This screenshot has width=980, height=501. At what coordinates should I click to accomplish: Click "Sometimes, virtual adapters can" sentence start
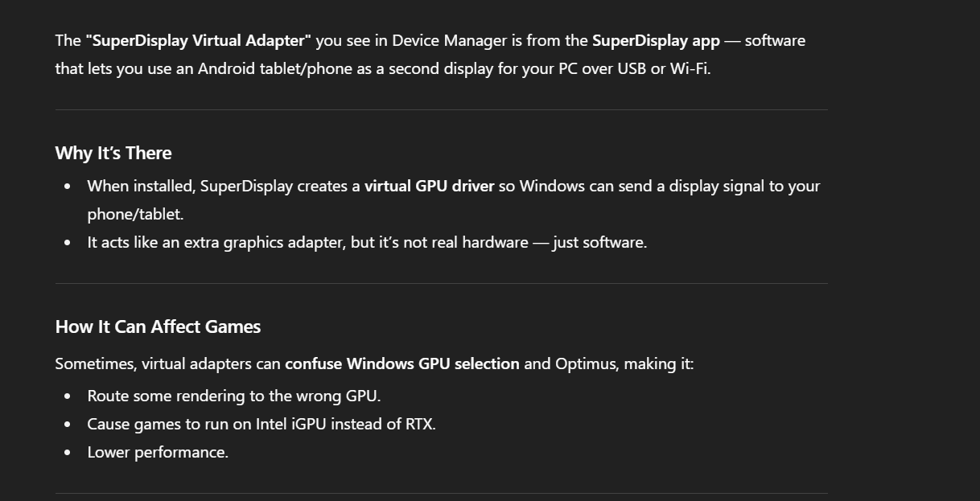pyautogui.click(x=167, y=363)
